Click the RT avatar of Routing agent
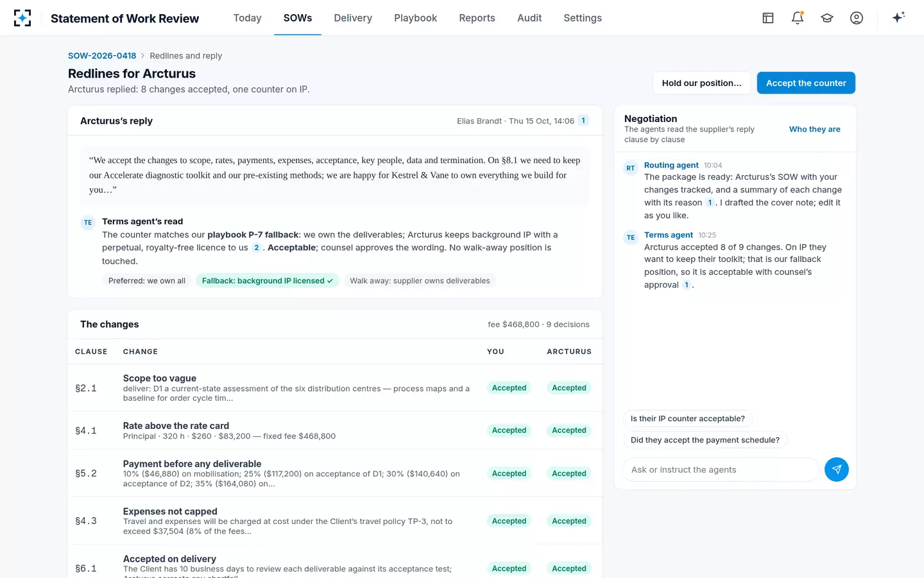Screen dimensions: 924x578 (631, 168)
